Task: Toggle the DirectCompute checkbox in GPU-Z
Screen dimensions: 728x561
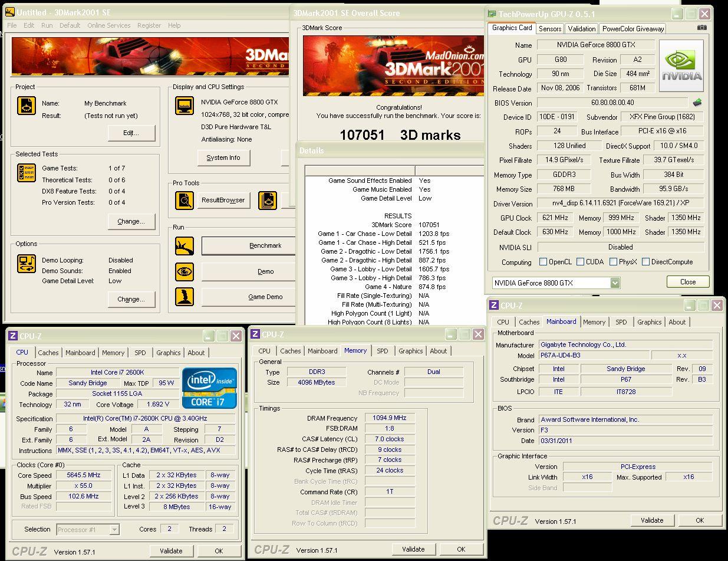Action: tap(646, 262)
